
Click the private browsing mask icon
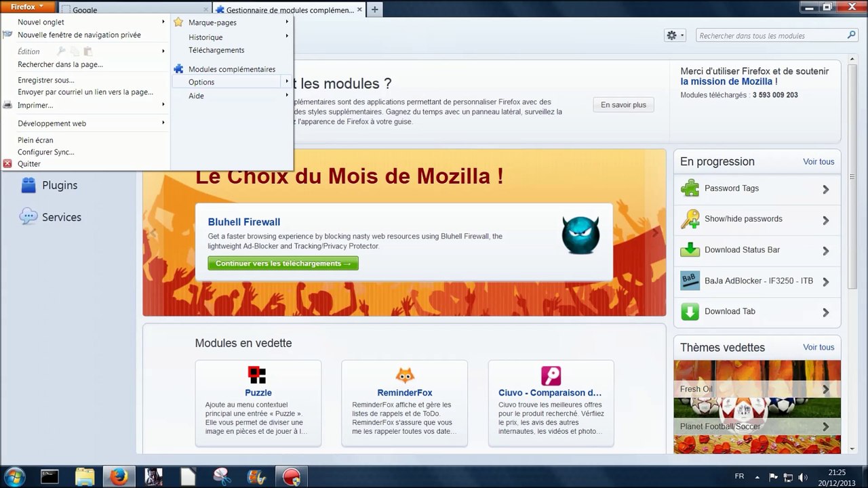point(7,35)
